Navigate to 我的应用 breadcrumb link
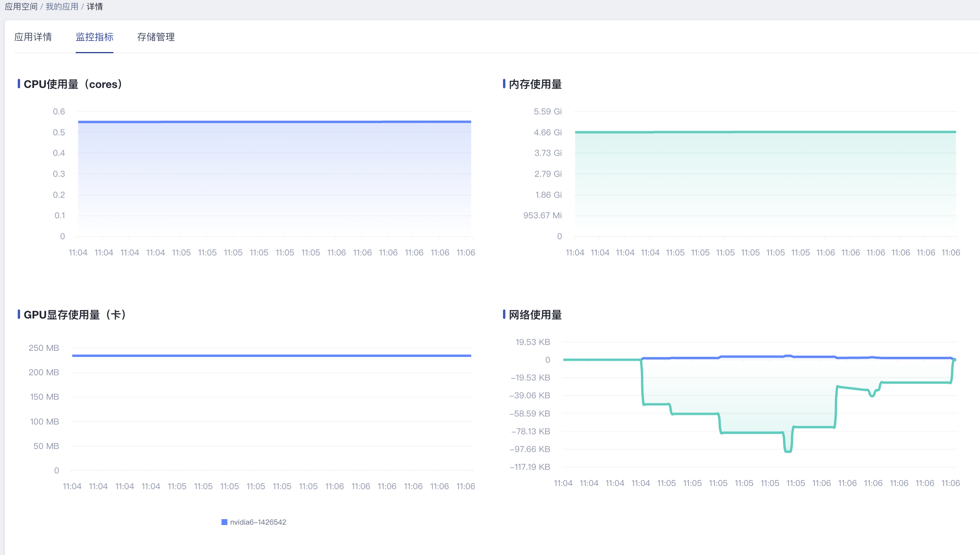 click(x=62, y=7)
